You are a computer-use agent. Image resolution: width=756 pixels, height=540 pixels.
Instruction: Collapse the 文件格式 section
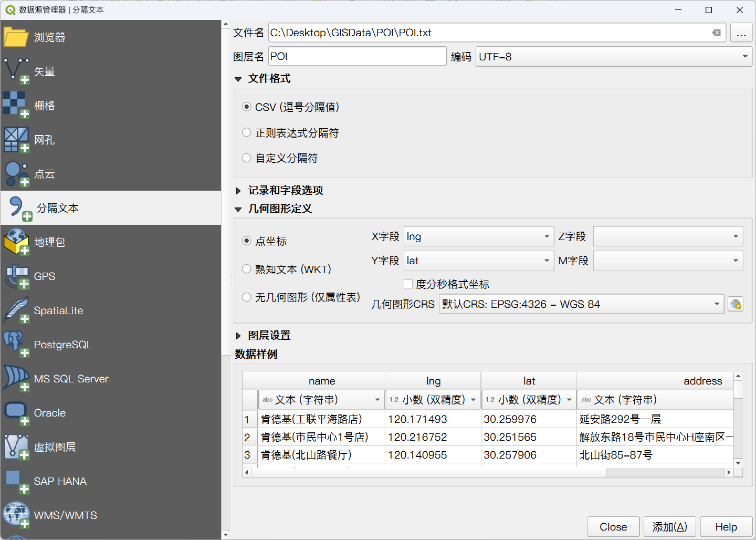[x=238, y=79]
